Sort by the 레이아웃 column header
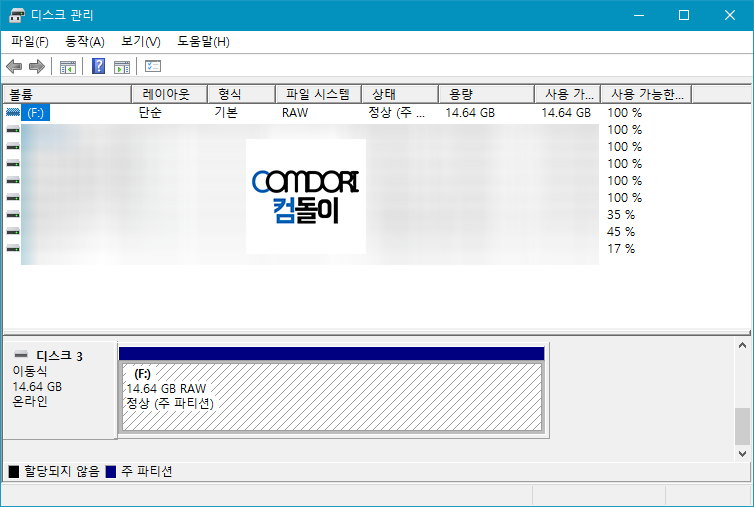This screenshot has width=754, height=507. point(169,94)
